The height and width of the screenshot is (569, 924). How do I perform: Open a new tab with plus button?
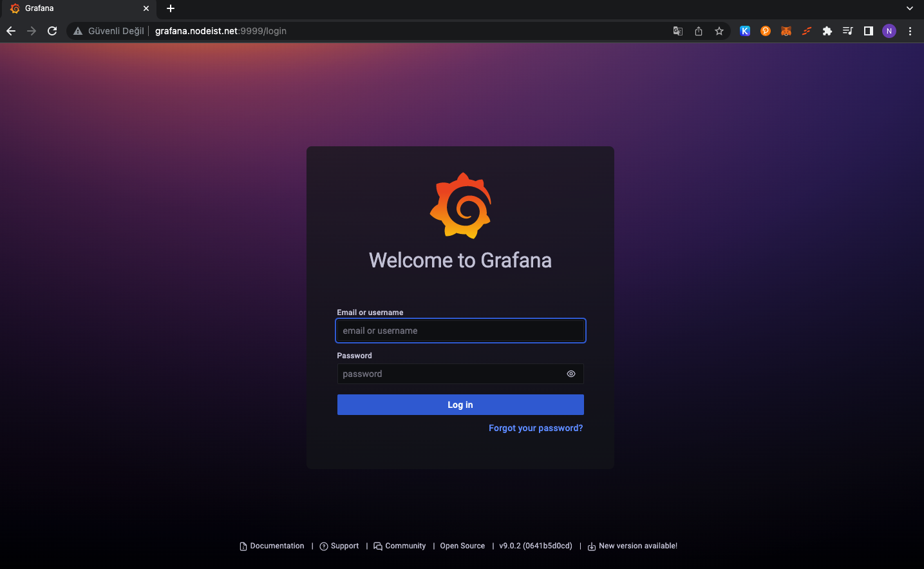(171, 8)
